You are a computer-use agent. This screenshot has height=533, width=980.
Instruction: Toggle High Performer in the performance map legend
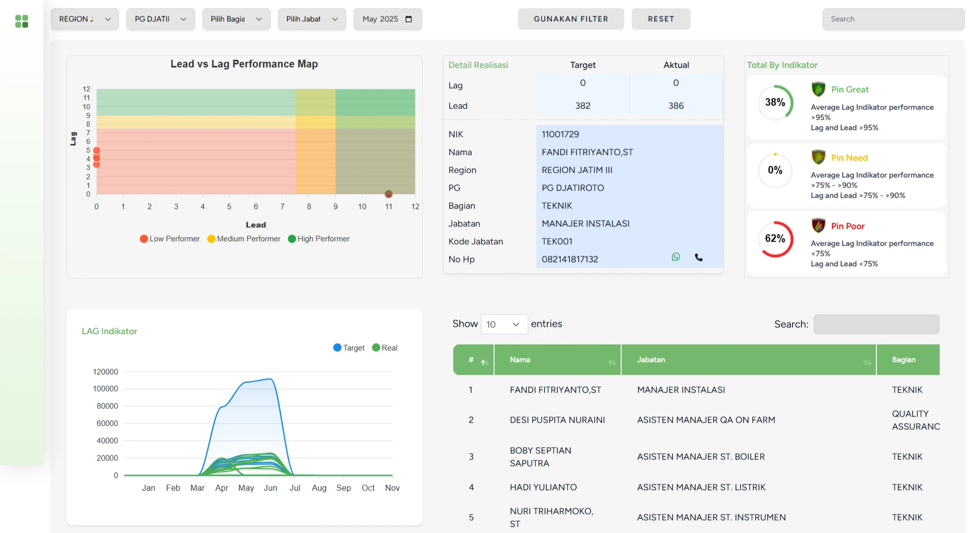coord(318,238)
